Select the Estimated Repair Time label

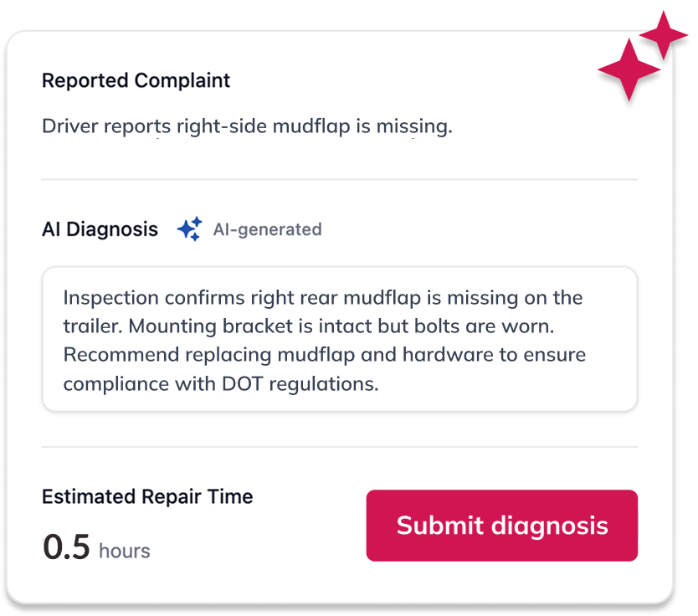pos(147,496)
